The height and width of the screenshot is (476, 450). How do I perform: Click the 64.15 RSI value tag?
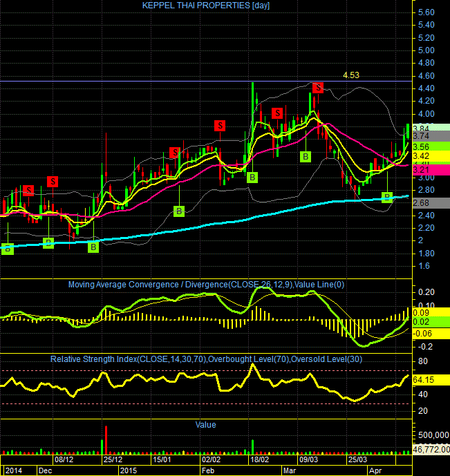point(431,380)
